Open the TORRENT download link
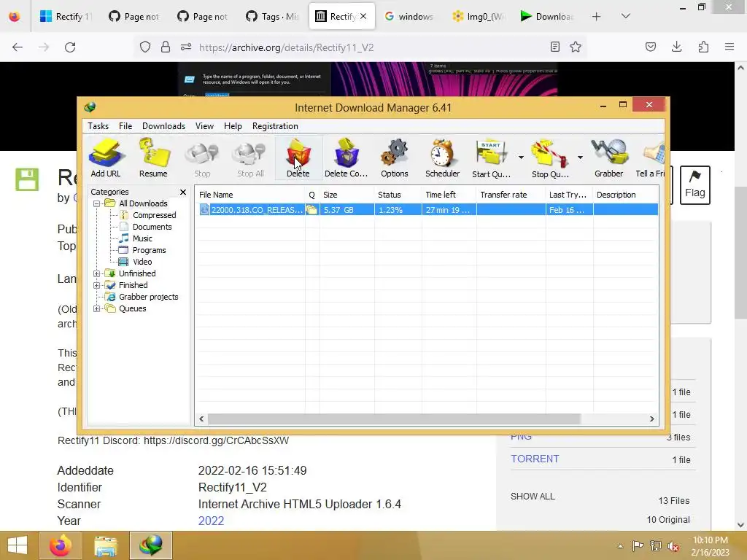This screenshot has height=560, width=747. click(535, 459)
